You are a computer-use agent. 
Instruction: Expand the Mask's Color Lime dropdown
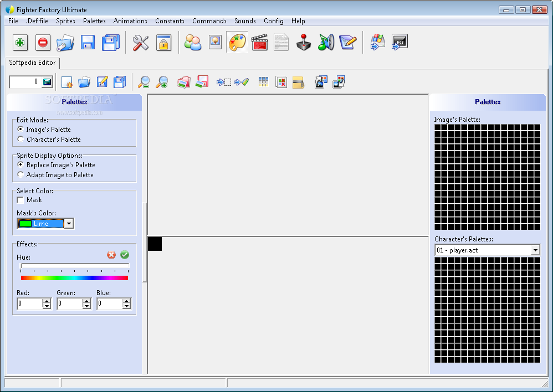[69, 224]
